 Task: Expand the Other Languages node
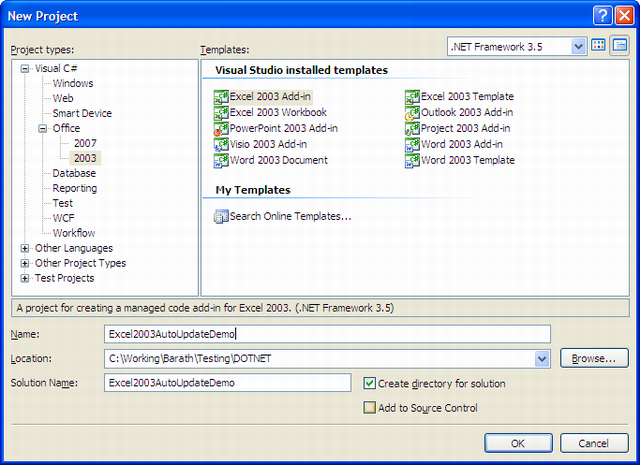[x=25, y=248]
